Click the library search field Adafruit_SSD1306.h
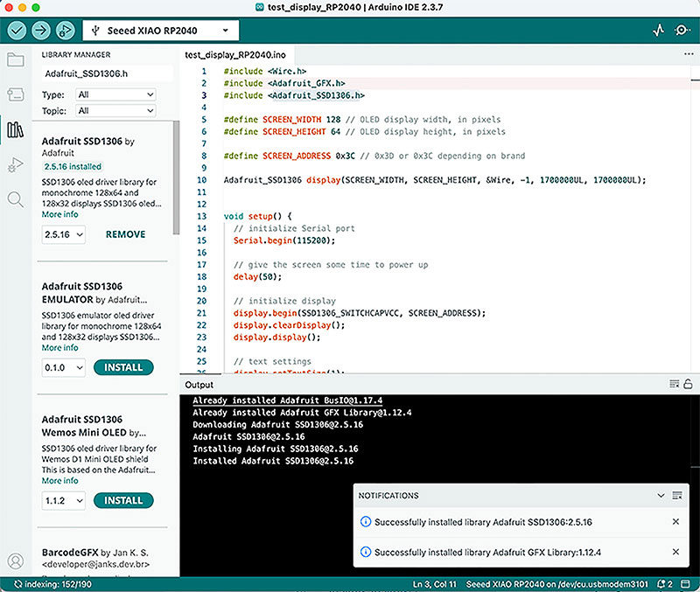 pos(107,73)
